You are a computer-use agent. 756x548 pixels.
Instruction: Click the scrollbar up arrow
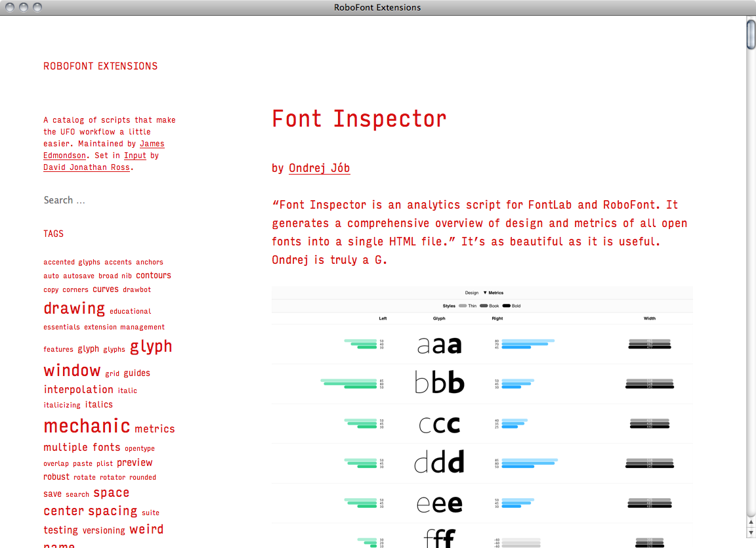(x=751, y=522)
